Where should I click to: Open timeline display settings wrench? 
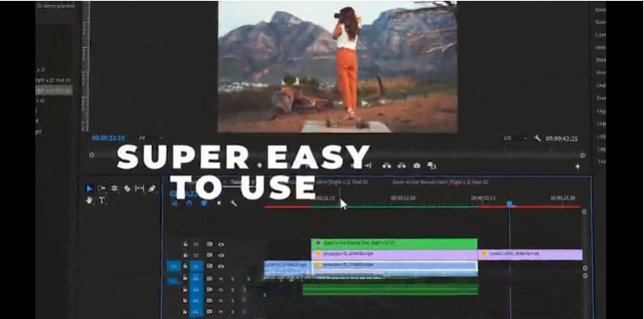[233, 203]
